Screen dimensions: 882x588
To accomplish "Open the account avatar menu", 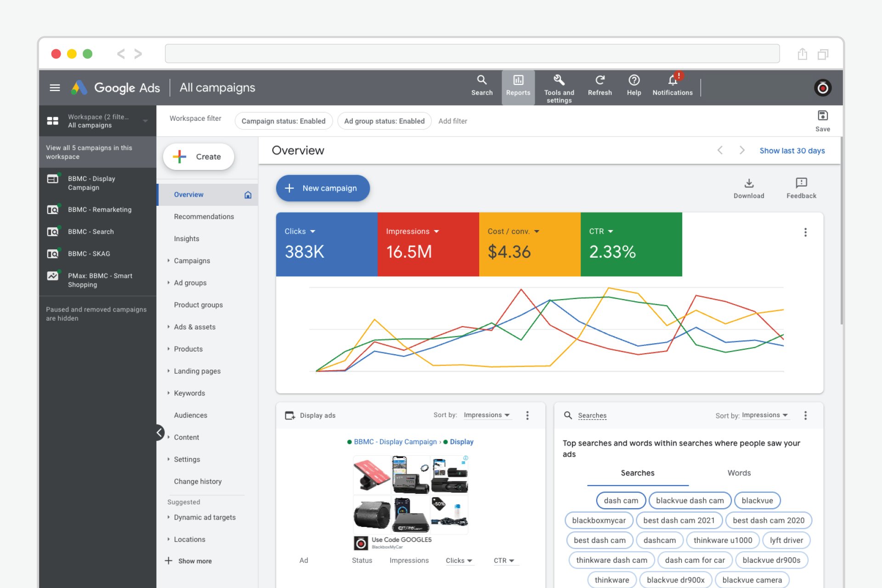I will [822, 87].
